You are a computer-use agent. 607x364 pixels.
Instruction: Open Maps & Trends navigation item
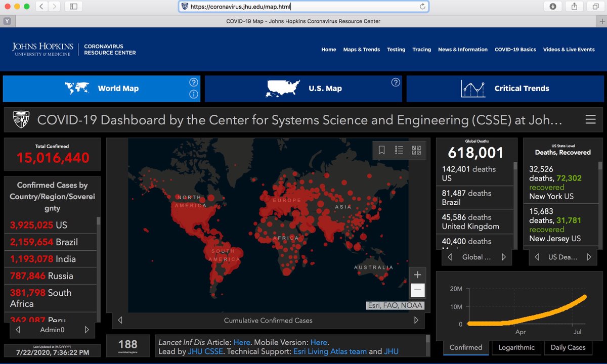pos(361,50)
